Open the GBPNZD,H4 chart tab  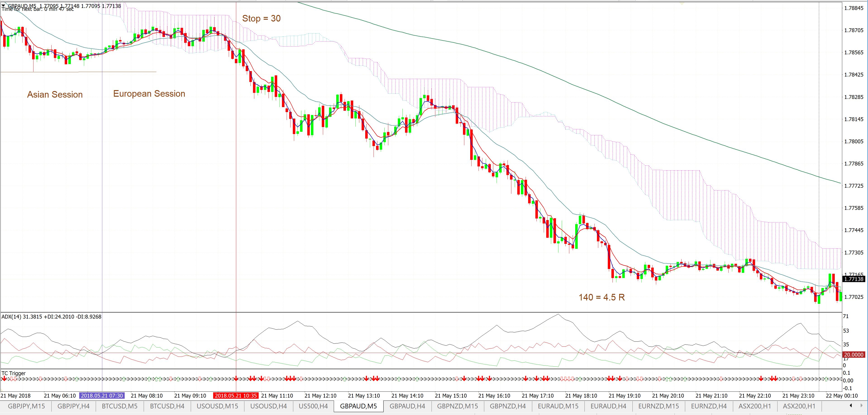pos(508,406)
